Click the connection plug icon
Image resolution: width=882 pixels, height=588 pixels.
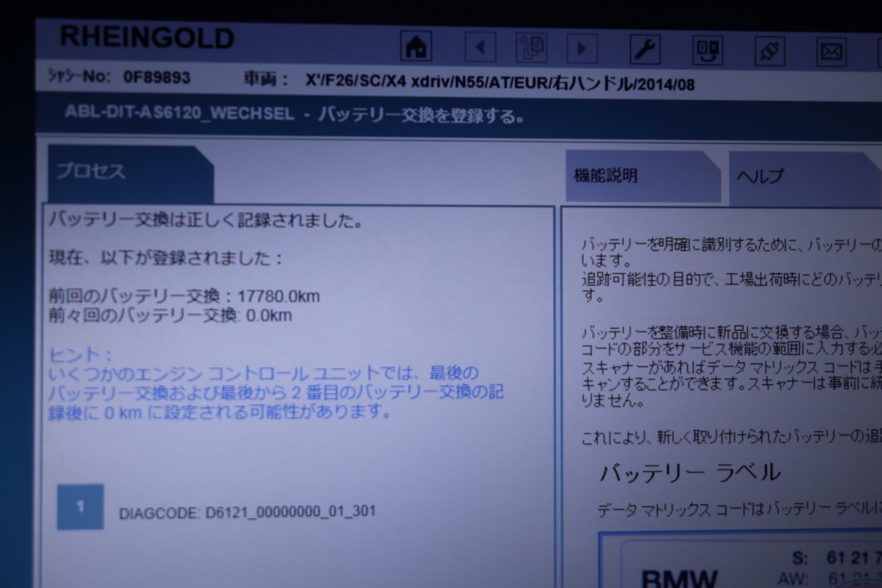coord(770,51)
